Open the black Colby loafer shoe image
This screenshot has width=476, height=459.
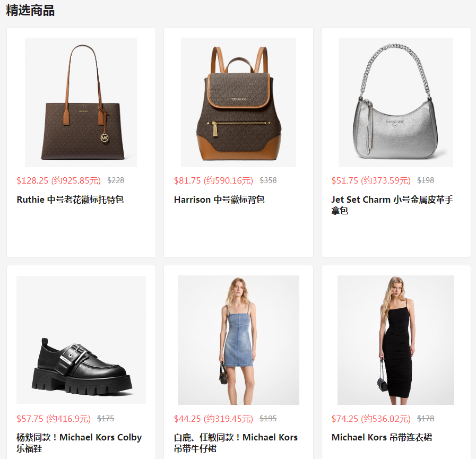point(81,340)
